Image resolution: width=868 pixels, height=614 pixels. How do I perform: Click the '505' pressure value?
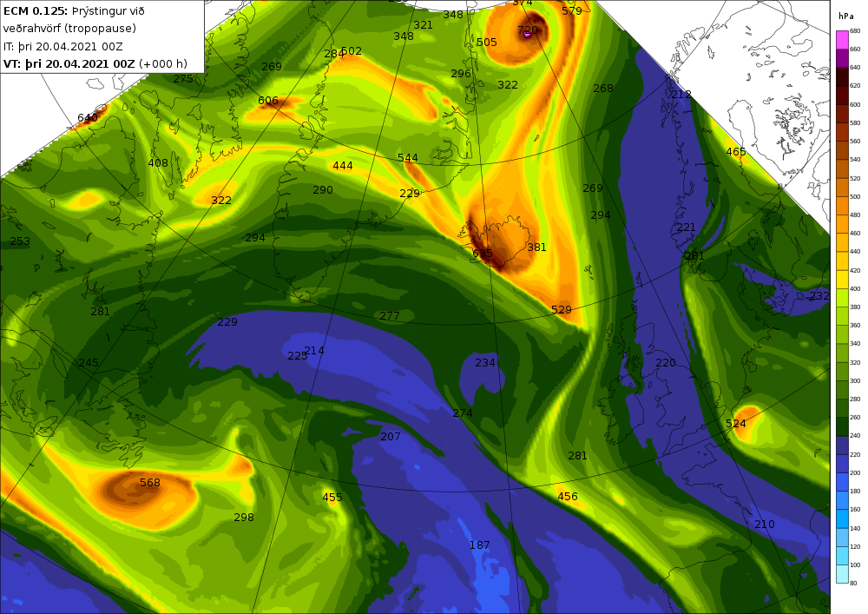487,42
